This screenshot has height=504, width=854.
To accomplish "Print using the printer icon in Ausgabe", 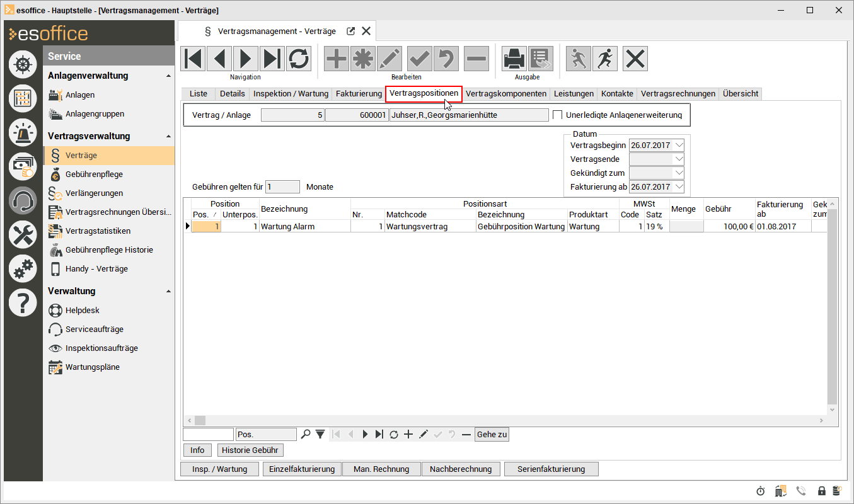I will coord(514,59).
